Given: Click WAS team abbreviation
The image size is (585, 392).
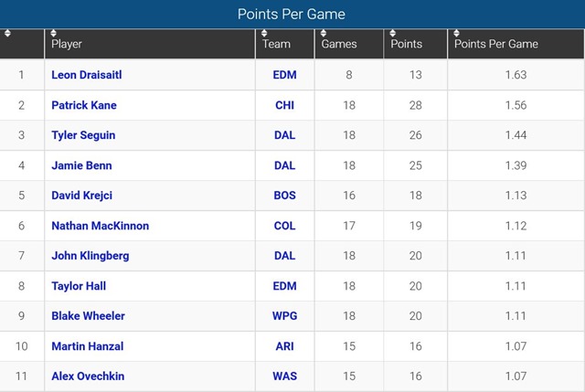Looking at the screenshot, I should [284, 376].
